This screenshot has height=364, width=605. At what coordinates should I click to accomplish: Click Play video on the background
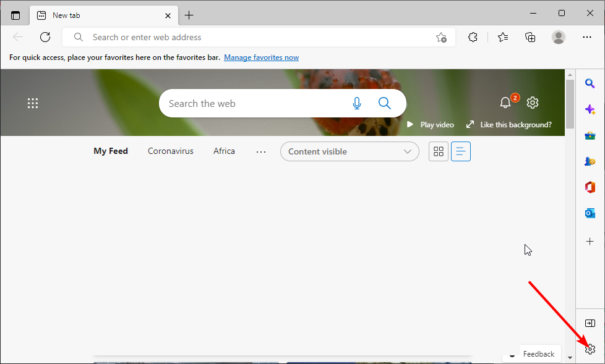[x=430, y=125]
